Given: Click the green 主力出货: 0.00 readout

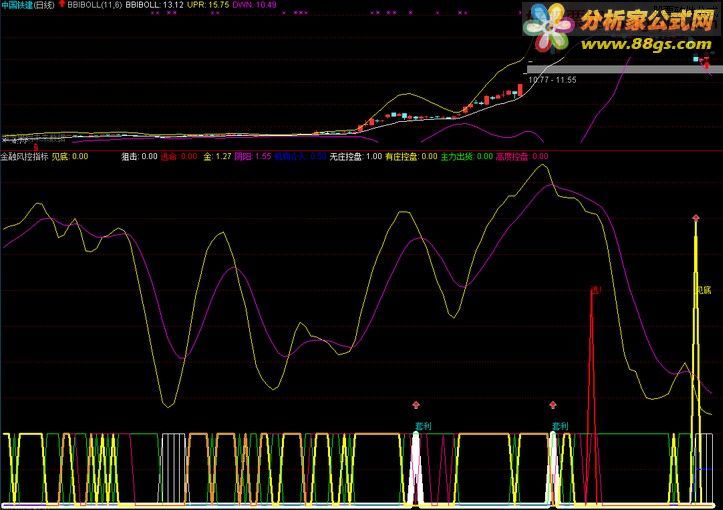Looking at the screenshot, I should click(x=467, y=156).
